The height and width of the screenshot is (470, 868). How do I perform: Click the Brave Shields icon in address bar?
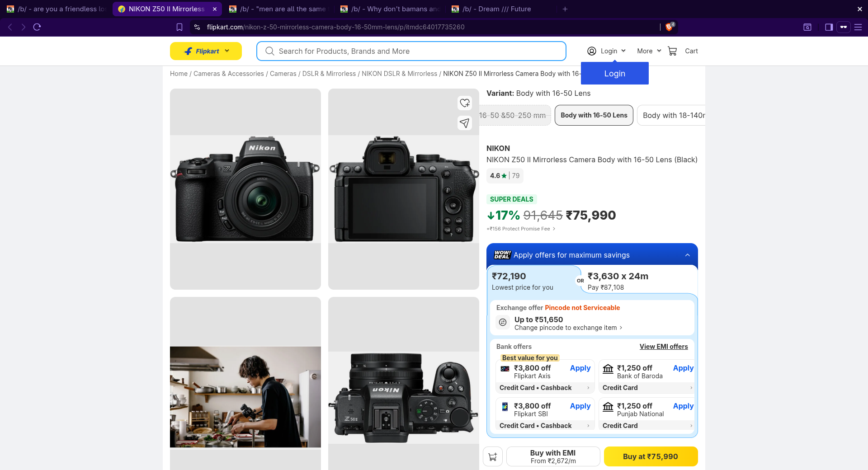tap(669, 27)
